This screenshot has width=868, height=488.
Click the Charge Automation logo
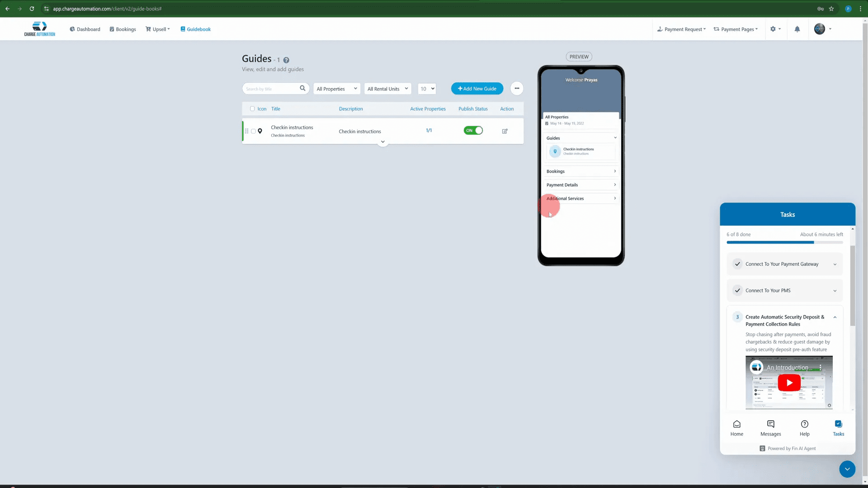40,29
